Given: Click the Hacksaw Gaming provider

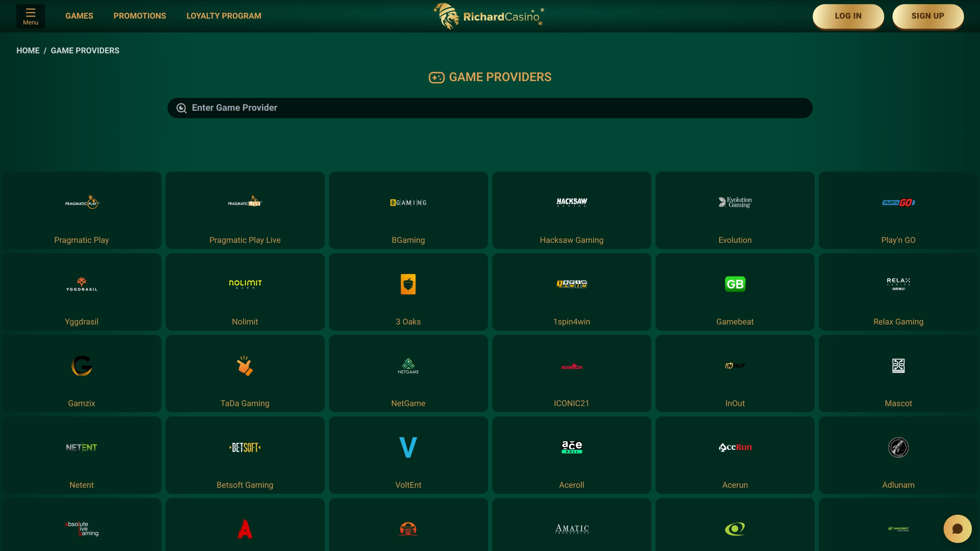Looking at the screenshot, I should tap(572, 210).
